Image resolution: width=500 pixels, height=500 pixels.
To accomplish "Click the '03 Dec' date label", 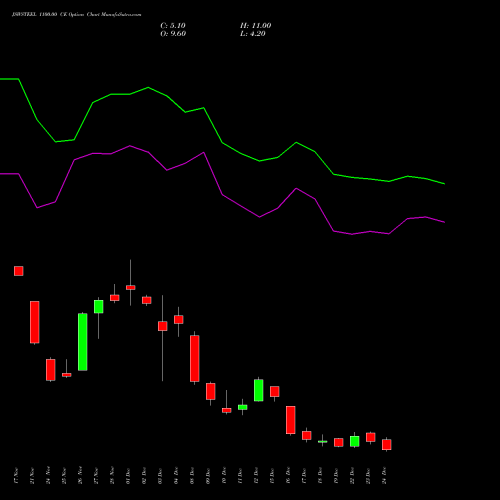I will pyautogui.click(x=160, y=476).
